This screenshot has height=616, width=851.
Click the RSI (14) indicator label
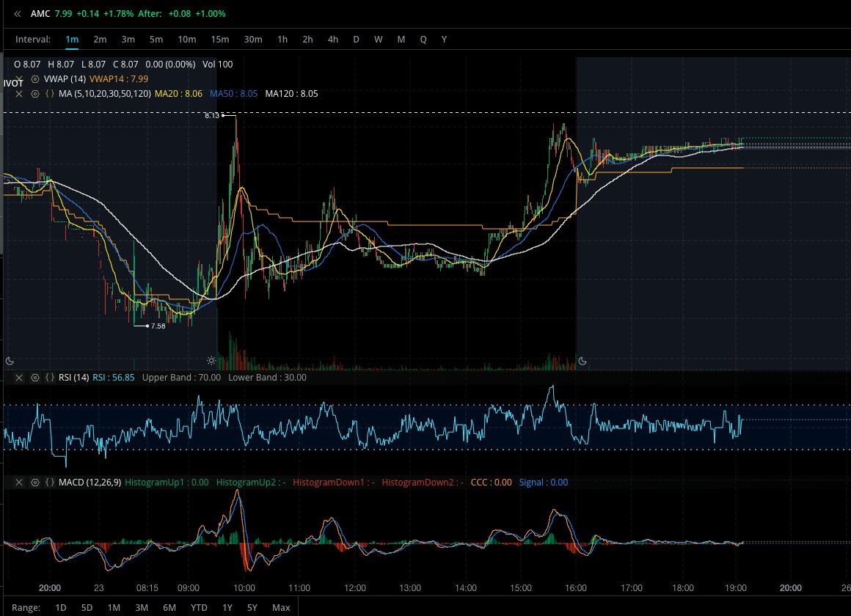click(x=74, y=378)
